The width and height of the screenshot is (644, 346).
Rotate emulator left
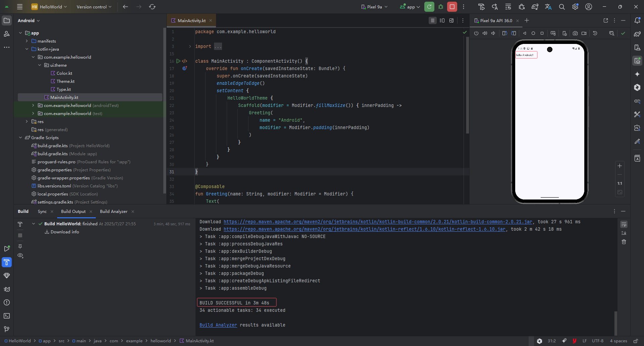click(x=505, y=33)
